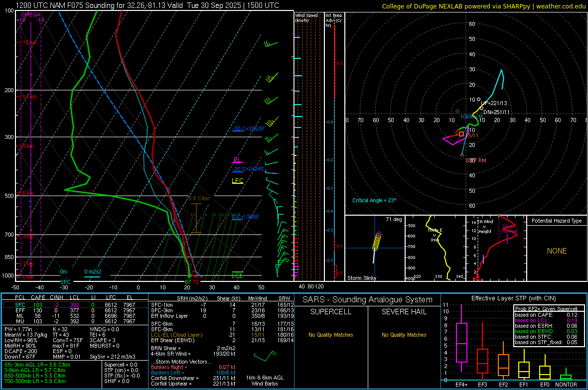This screenshot has width=588, height=390.
Task: Click the magenta based on LCL probability line
Action: point(546,320)
